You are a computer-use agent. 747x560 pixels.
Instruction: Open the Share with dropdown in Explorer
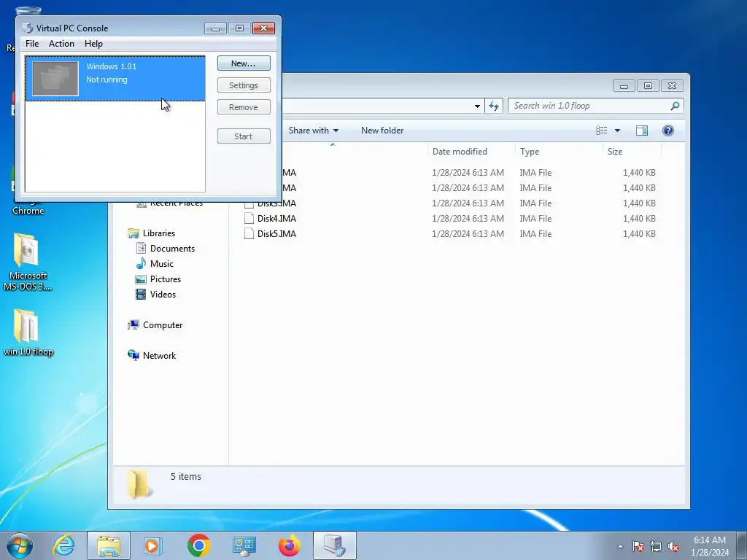pos(313,131)
